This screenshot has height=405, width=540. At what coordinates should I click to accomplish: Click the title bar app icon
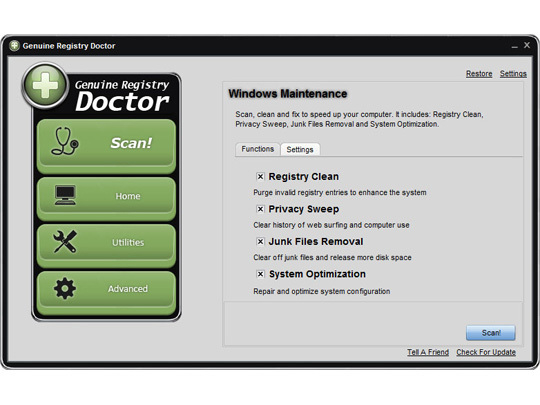click(14, 45)
